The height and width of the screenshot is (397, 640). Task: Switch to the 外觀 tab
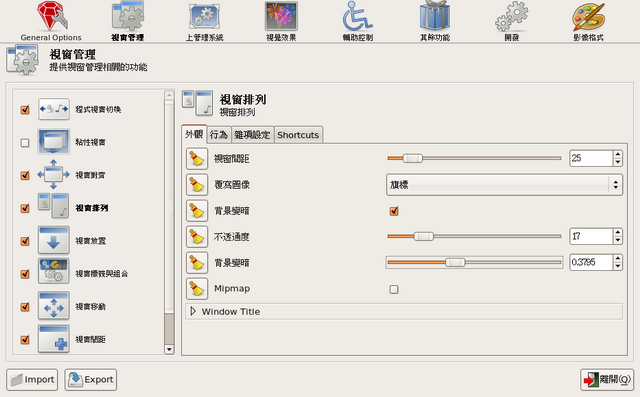click(194, 134)
